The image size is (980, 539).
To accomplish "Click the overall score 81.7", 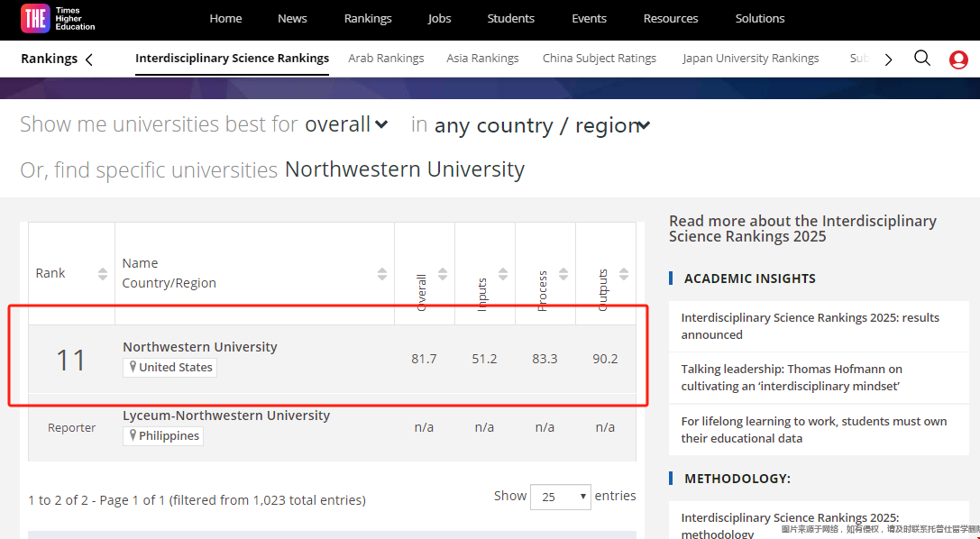I will pos(424,359).
